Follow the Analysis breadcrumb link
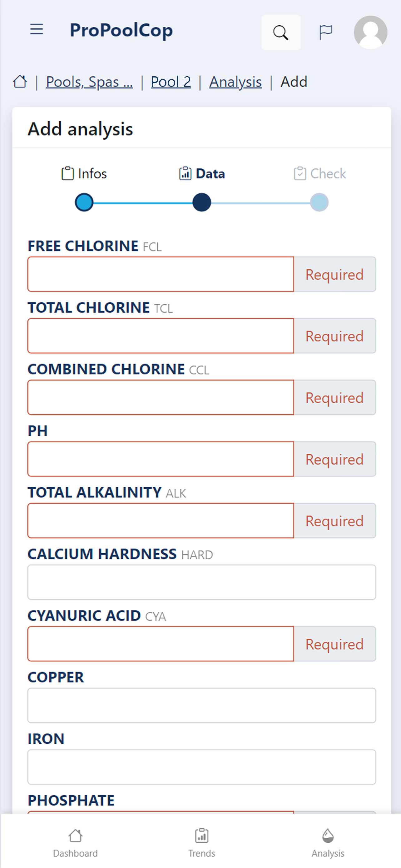Viewport: 401px width, 868px height. point(235,82)
